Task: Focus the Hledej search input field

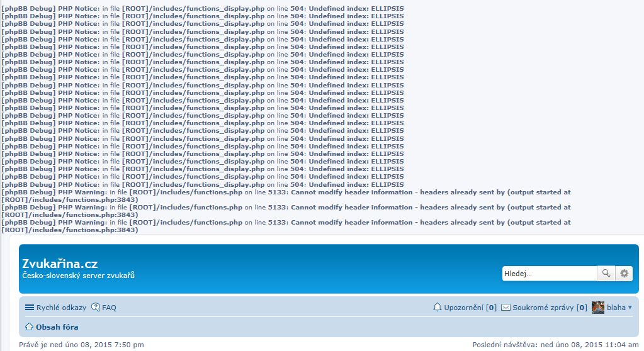Action: click(548, 273)
